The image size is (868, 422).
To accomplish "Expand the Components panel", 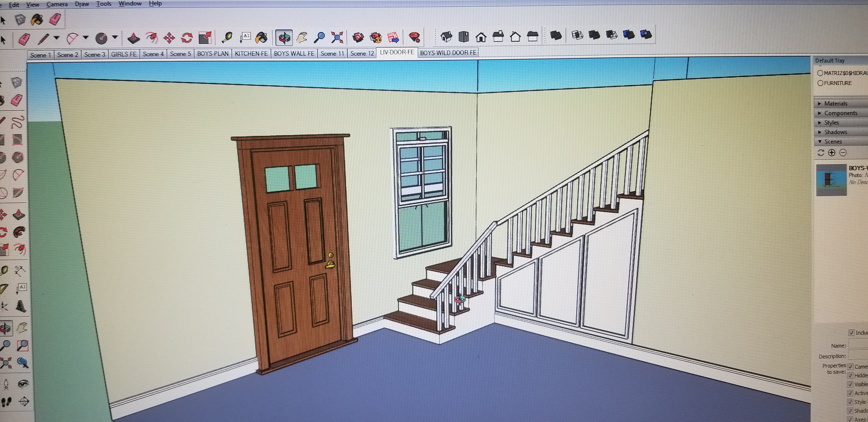I will pyautogui.click(x=841, y=113).
